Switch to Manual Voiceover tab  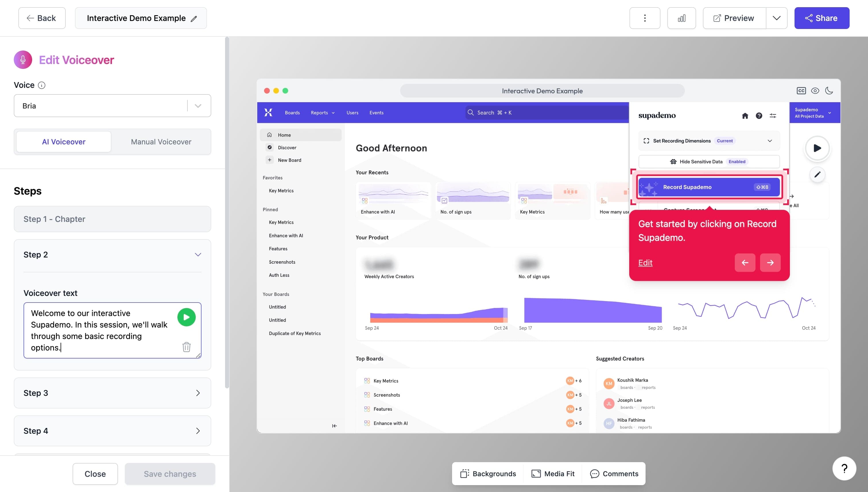point(161,142)
